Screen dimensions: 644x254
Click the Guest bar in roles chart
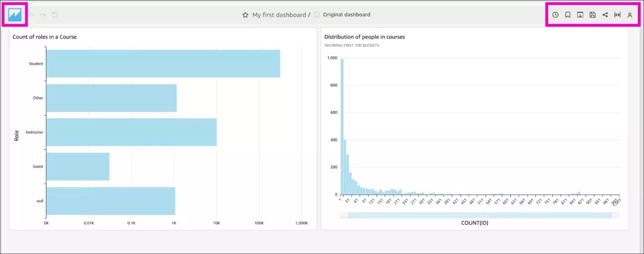pyautogui.click(x=77, y=167)
